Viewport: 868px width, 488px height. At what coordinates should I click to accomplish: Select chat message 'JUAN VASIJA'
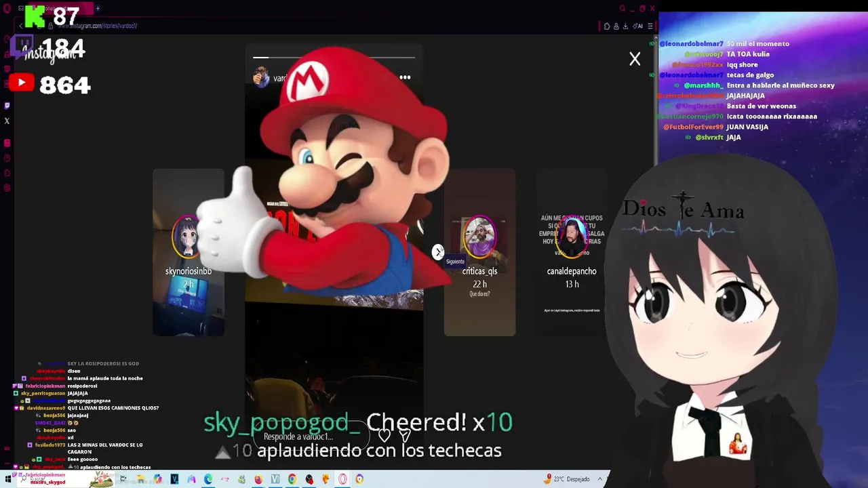(747, 127)
